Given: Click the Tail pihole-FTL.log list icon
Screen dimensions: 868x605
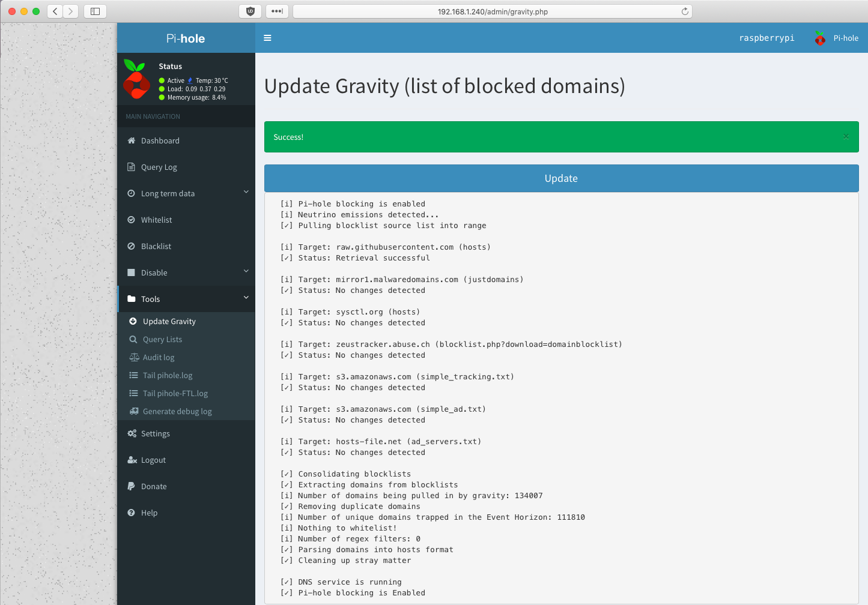Looking at the screenshot, I should point(133,393).
